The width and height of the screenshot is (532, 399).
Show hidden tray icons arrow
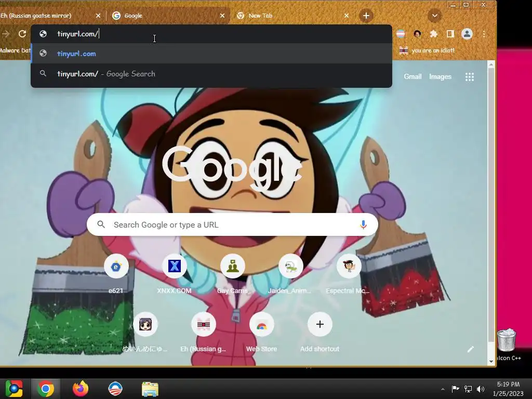point(443,389)
